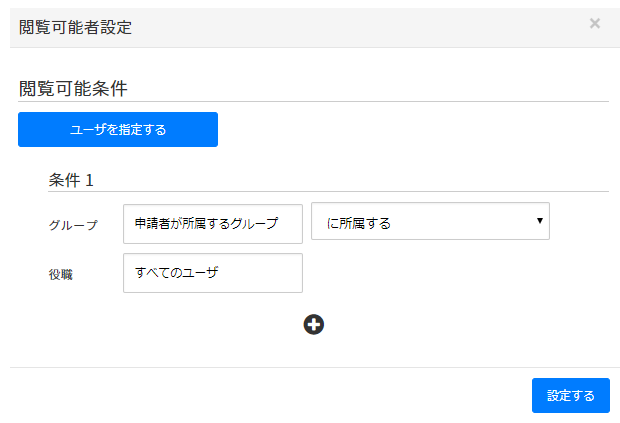Screen dimensions: 620x423
Task: Select the 申請者が所属するグループ text
Action: point(206,223)
